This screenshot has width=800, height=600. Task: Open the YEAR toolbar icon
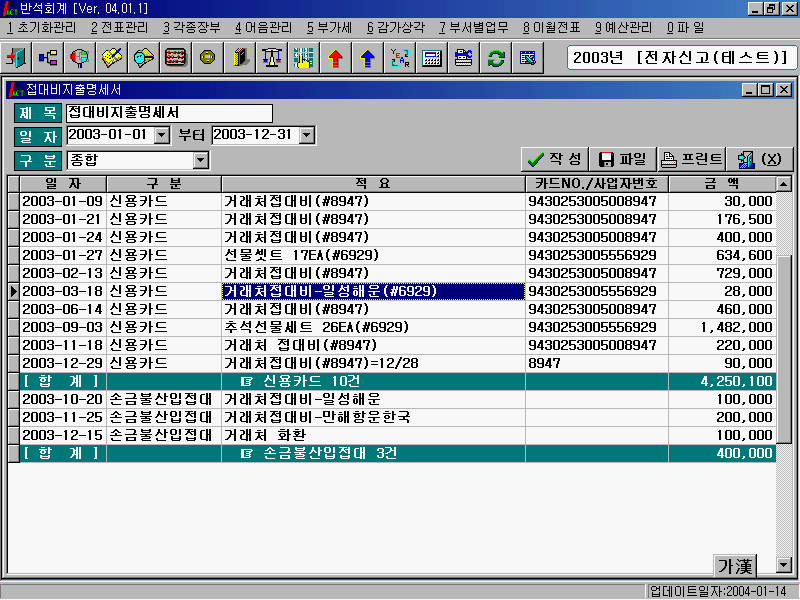(399, 58)
